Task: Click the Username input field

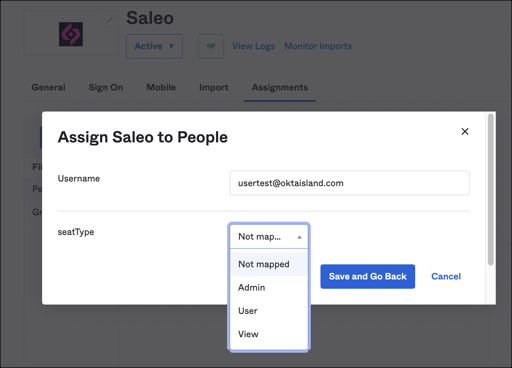Action: 349,183
